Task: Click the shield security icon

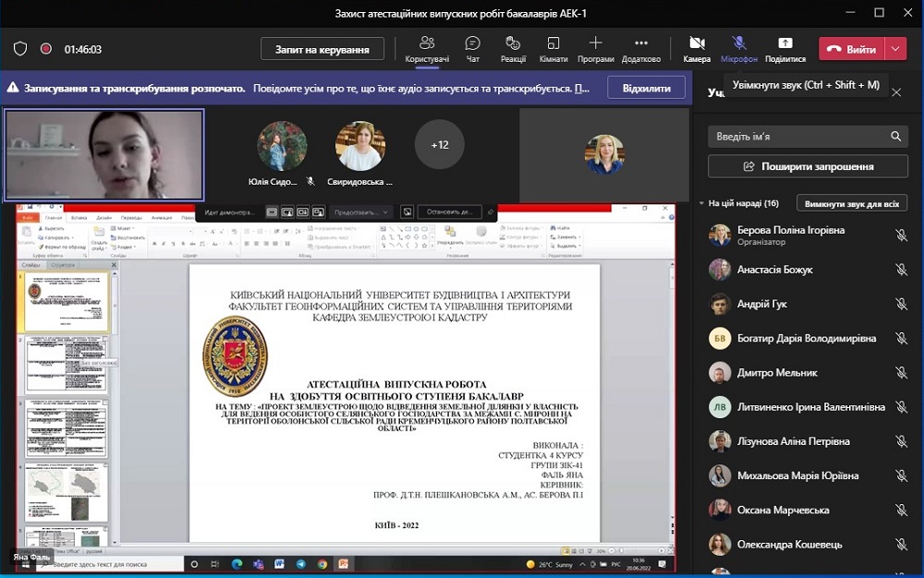Action: coord(20,49)
